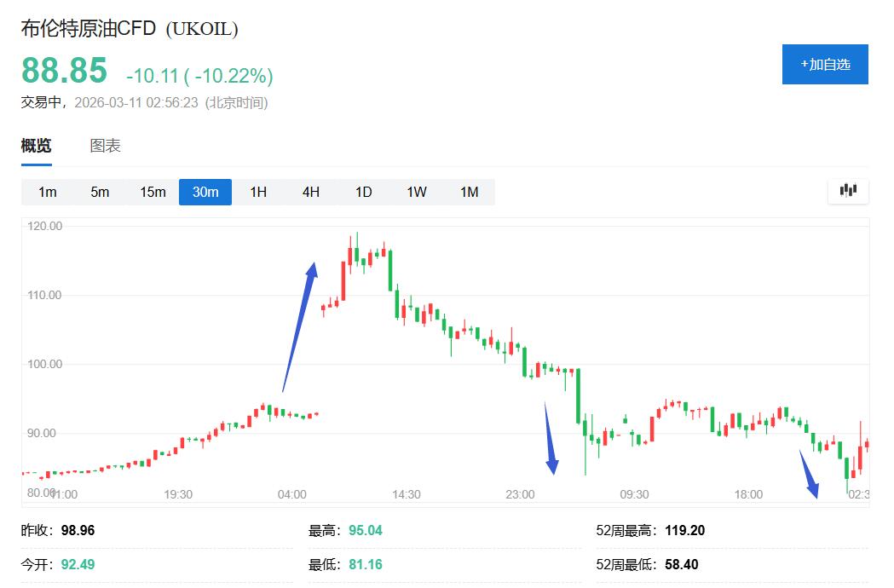Pick the 4H timeframe option
The image size is (894, 588).
311,192
